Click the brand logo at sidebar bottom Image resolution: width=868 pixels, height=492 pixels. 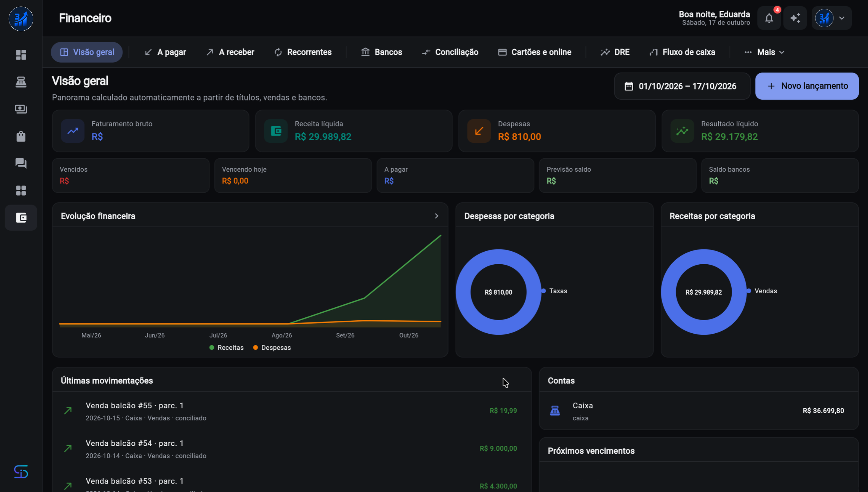pyautogui.click(x=21, y=472)
